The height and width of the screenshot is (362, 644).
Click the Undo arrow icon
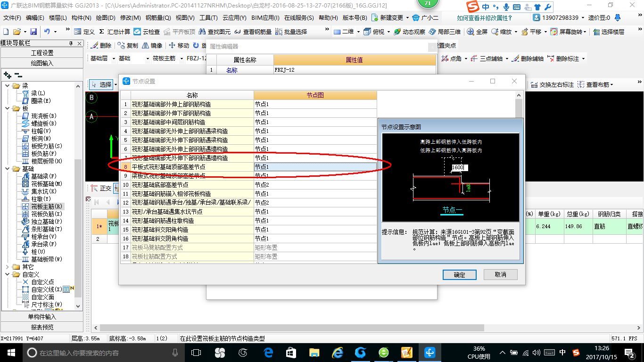click(47, 32)
